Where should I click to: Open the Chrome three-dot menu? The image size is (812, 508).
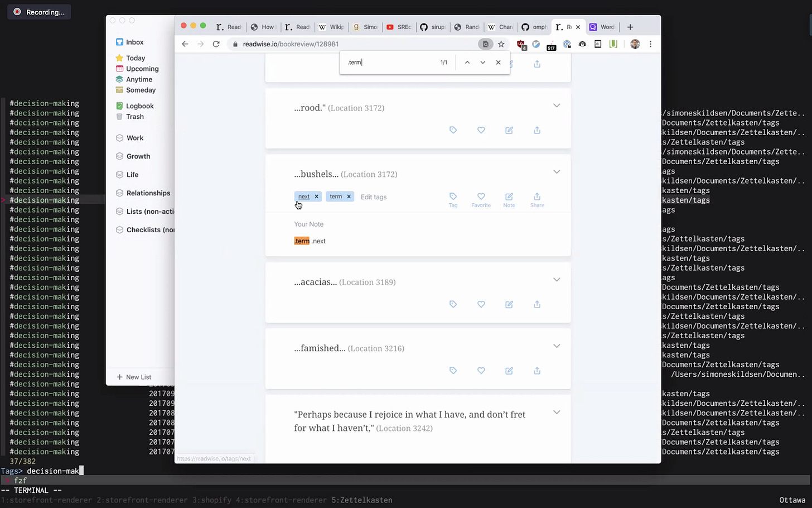pyautogui.click(x=650, y=44)
